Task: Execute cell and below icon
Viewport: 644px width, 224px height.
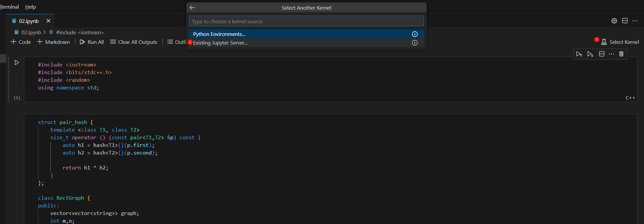Action: [x=590, y=54]
